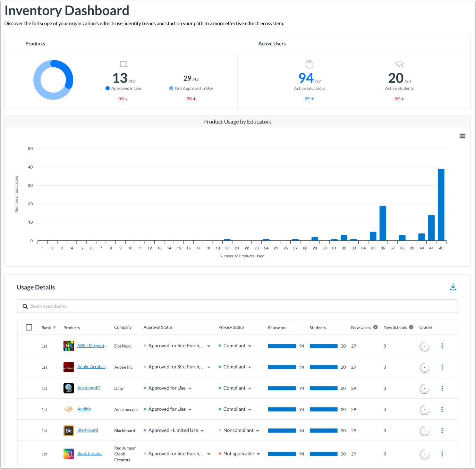Toggle the select-all checkbox in the table header
This screenshot has width=476, height=469.
29,327
